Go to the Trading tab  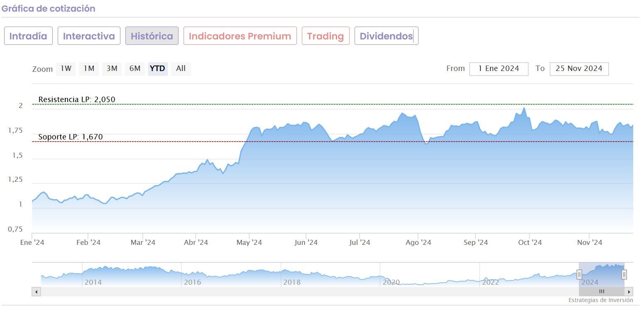[326, 36]
